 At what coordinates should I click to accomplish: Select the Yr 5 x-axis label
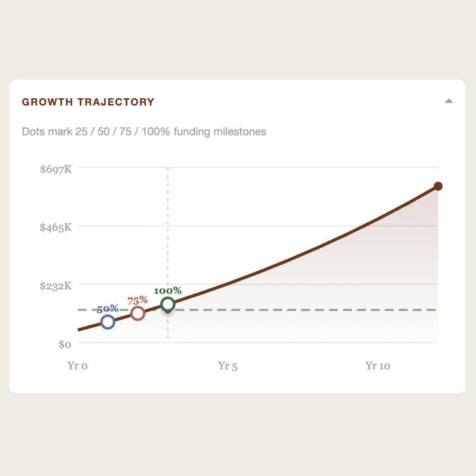tap(227, 366)
